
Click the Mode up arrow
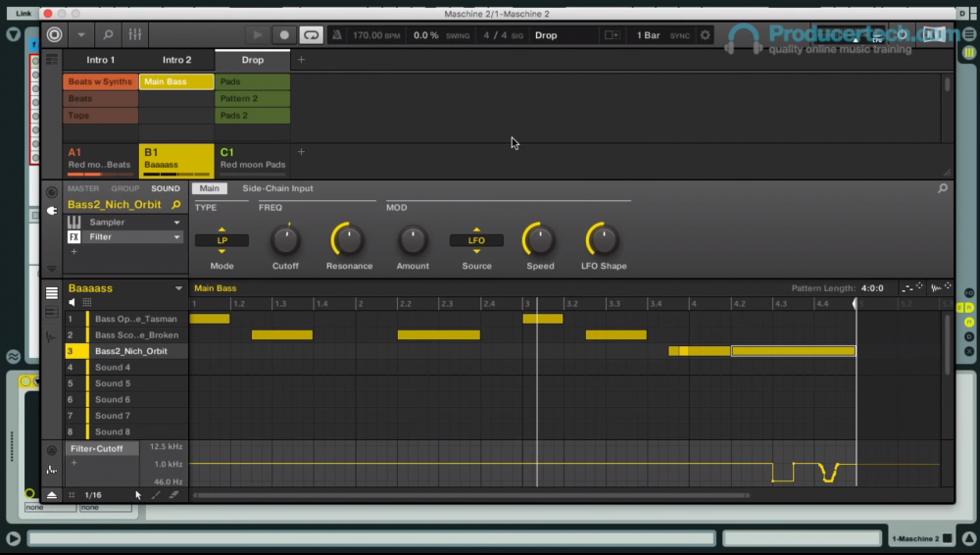(221, 229)
